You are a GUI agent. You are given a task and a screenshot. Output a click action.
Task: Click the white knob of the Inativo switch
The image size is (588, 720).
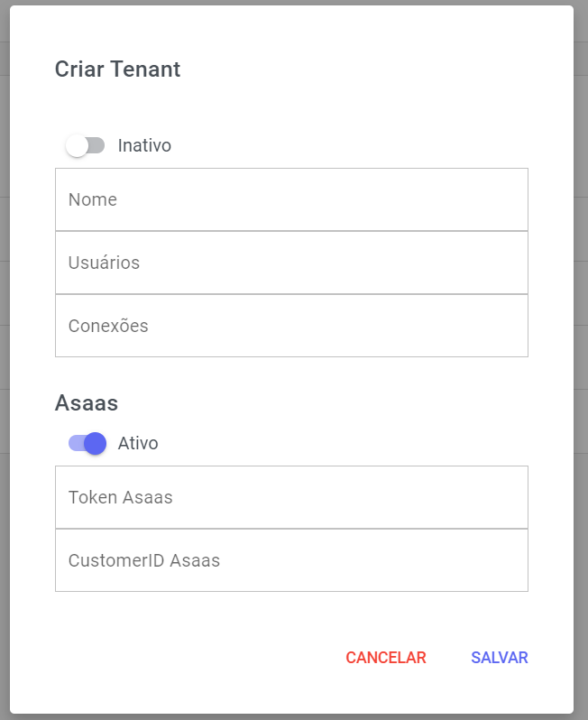[78, 145]
